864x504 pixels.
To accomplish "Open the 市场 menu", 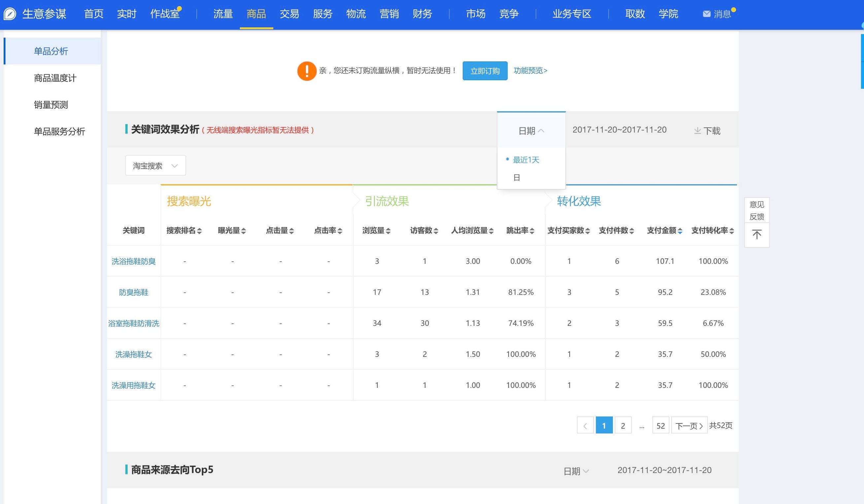I will click(x=476, y=14).
